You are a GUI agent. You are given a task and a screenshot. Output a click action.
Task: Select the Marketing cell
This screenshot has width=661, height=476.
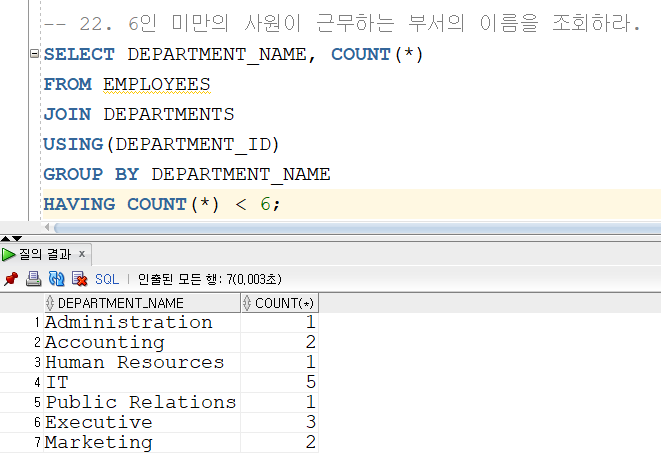pos(142,442)
